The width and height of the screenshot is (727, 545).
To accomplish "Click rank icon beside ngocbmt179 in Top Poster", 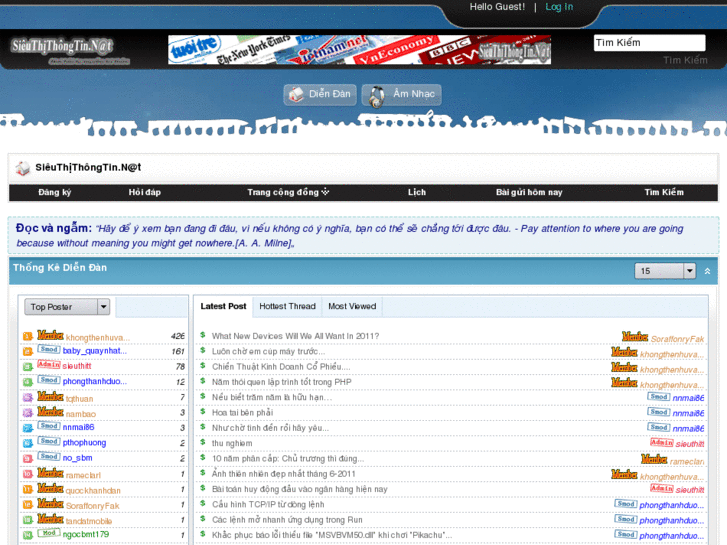I will point(28,535).
